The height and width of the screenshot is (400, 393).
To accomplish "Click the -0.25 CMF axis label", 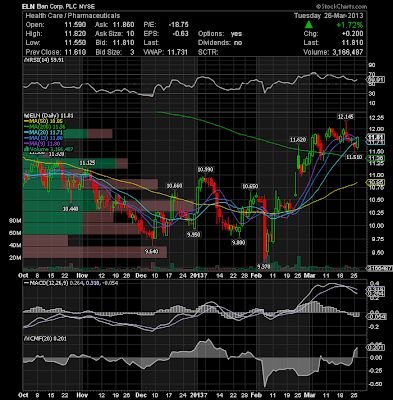I will click(376, 371).
